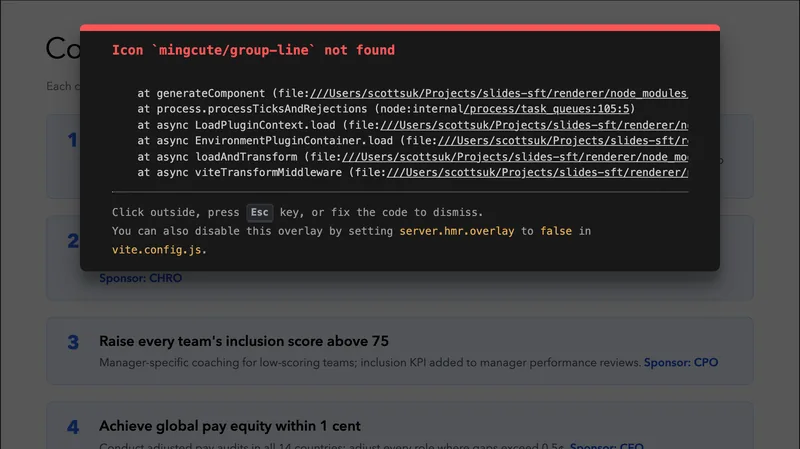Dismiss overlay by clicking the dimmed slide title

click(60, 50)
